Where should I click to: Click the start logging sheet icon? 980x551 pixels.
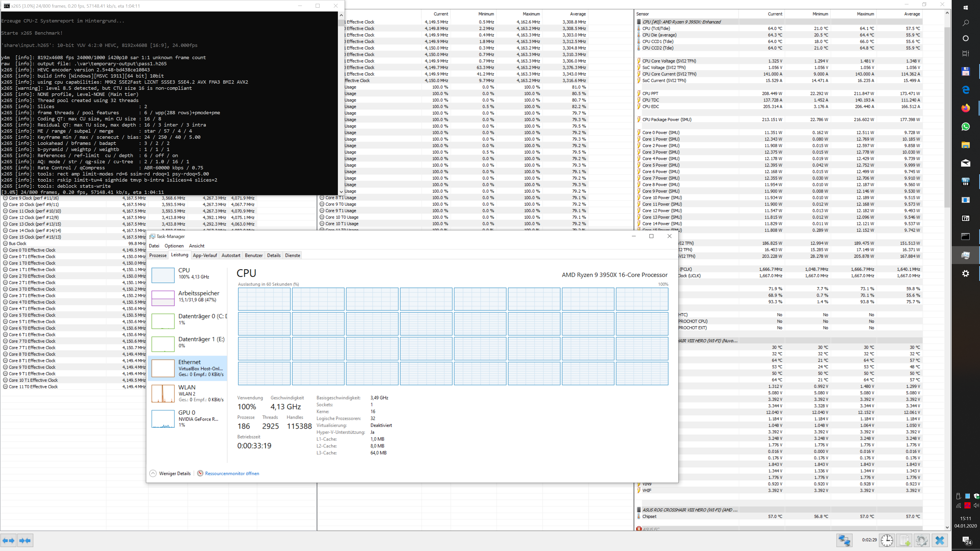point(905,540)
